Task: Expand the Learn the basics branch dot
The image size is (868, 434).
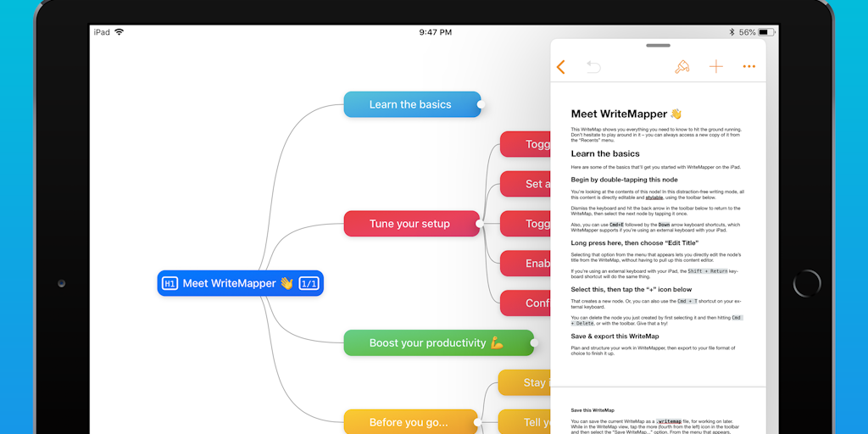Action: coord(481,104)
